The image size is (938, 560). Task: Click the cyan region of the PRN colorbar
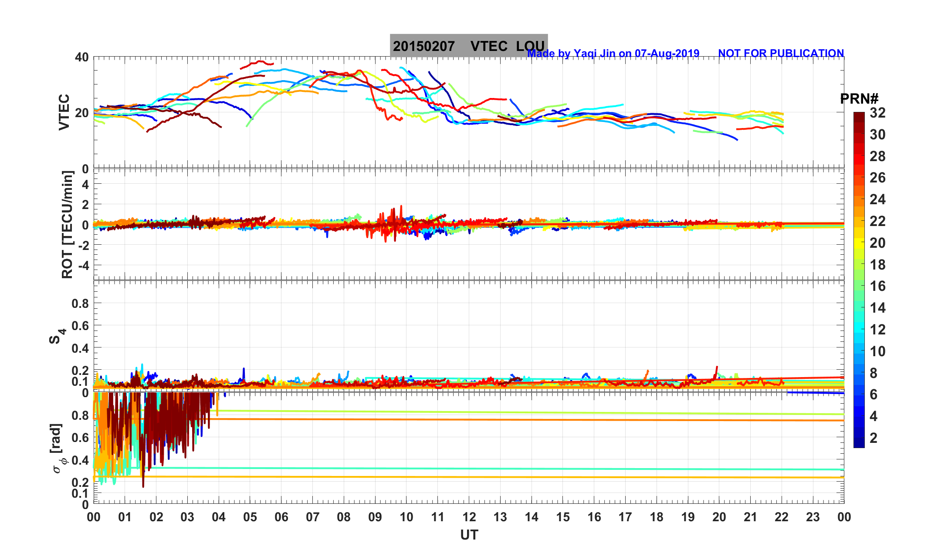pyautogui.click(x=859, y=327)
